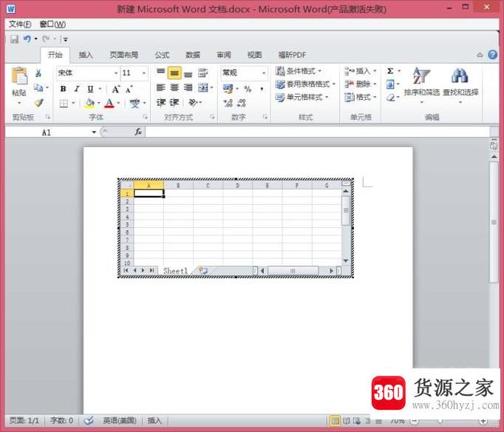
Task: Click the Fill down icon
Action: click(390, 84)
